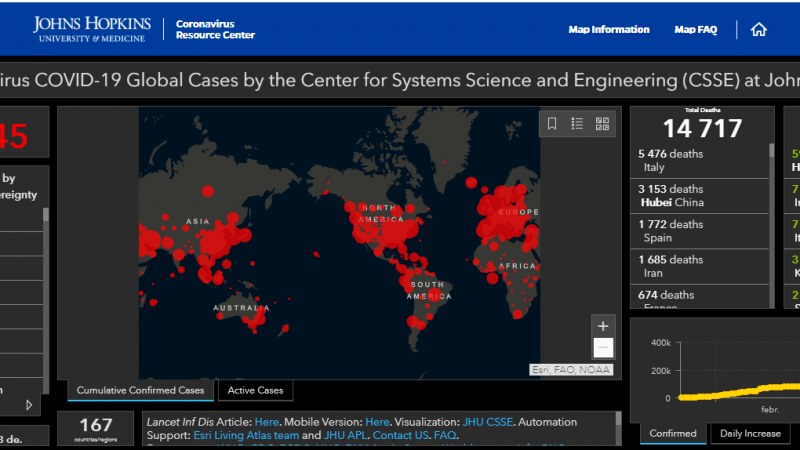Screen dimensions: 800x450
Task: Select the 5 476 deaths Italy row
Action: click(699, 160)
